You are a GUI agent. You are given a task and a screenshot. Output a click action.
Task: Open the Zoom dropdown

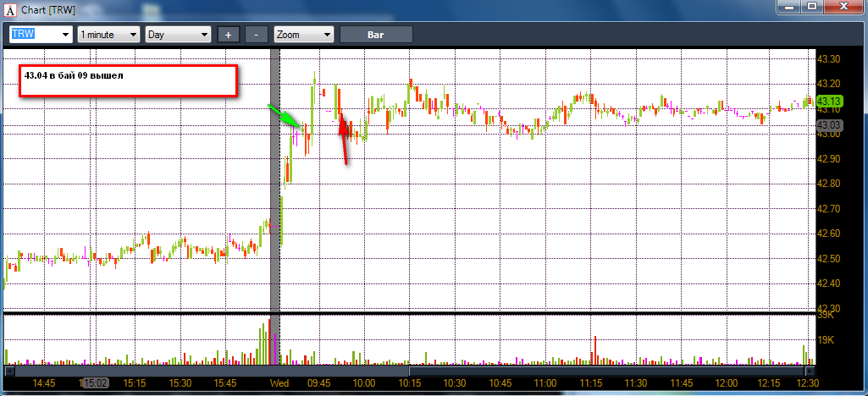304,35
